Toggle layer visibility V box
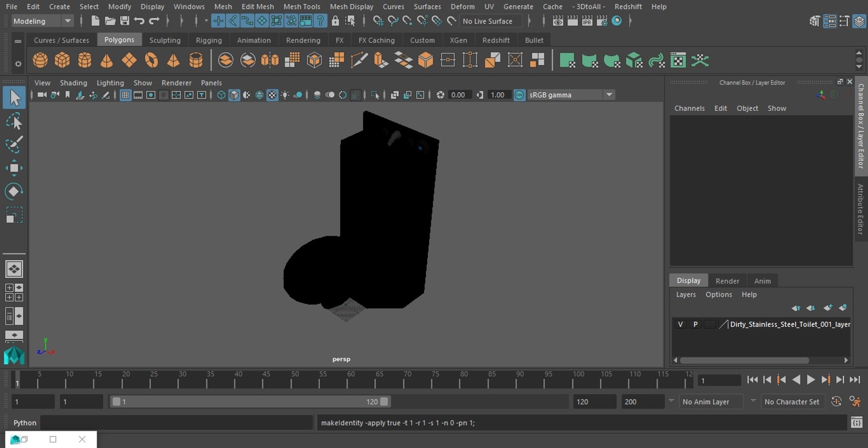The image size is (868, 448). [x=680, y=324]
